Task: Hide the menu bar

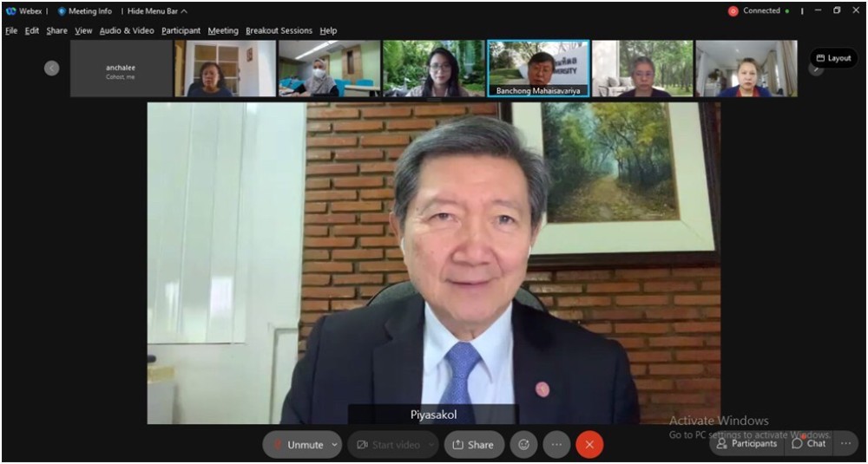Action: click(156, 11)
